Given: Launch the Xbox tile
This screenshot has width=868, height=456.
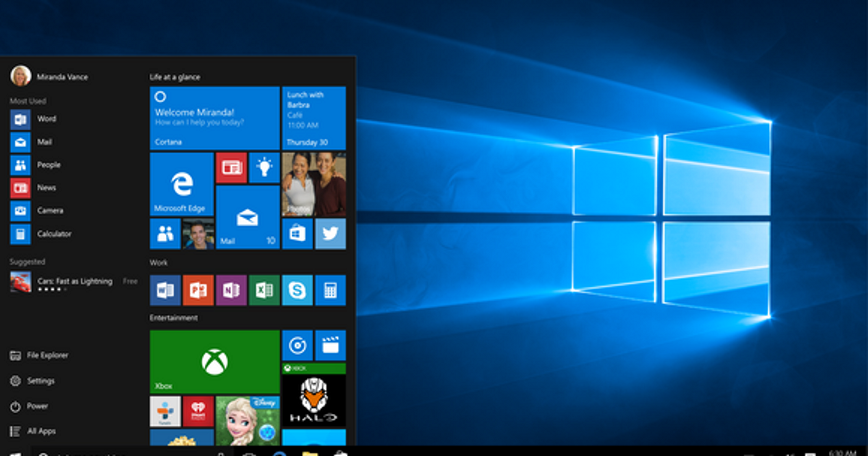Looking at the screenshot, I should pos(214,361).
